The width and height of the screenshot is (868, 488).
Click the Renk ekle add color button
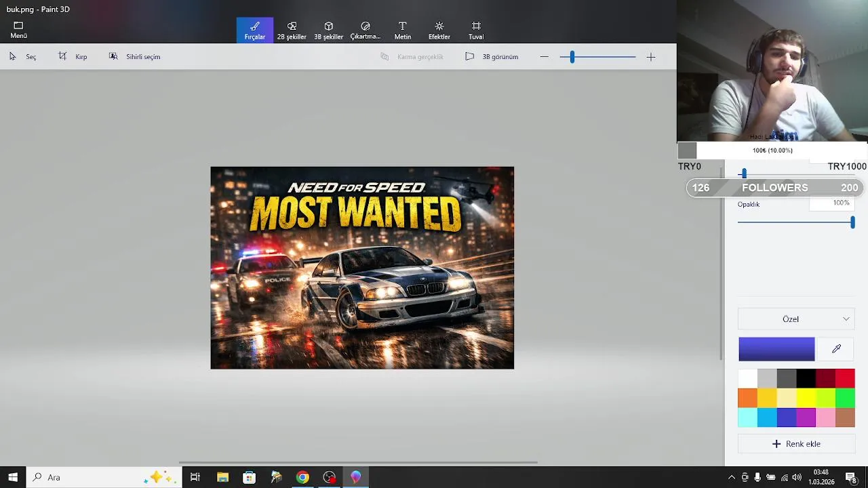pos(796,444)
